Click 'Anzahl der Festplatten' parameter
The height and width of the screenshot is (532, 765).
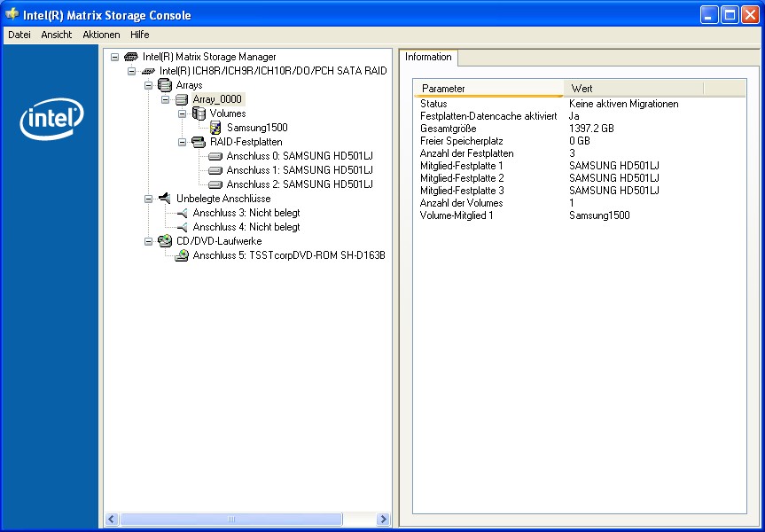click(466, 153)
